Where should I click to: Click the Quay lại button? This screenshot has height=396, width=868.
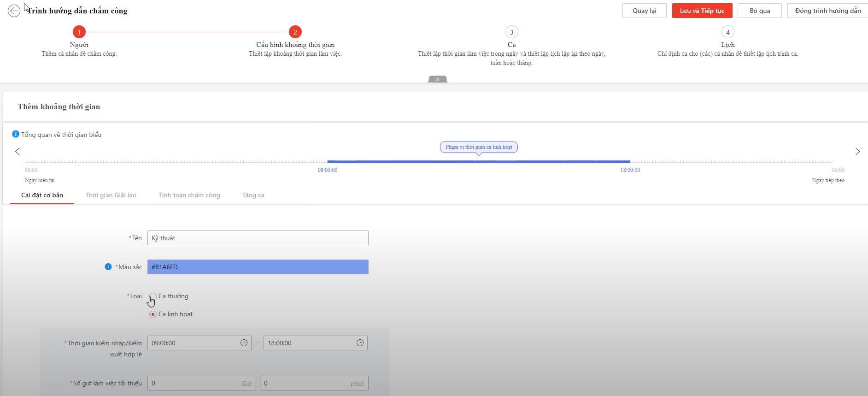pos(644,11)
